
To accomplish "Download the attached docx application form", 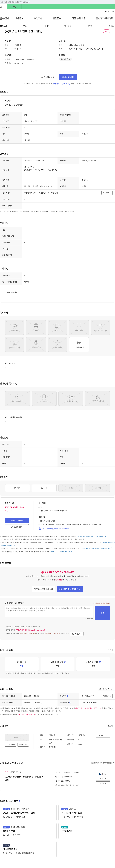I will [54, 528].
